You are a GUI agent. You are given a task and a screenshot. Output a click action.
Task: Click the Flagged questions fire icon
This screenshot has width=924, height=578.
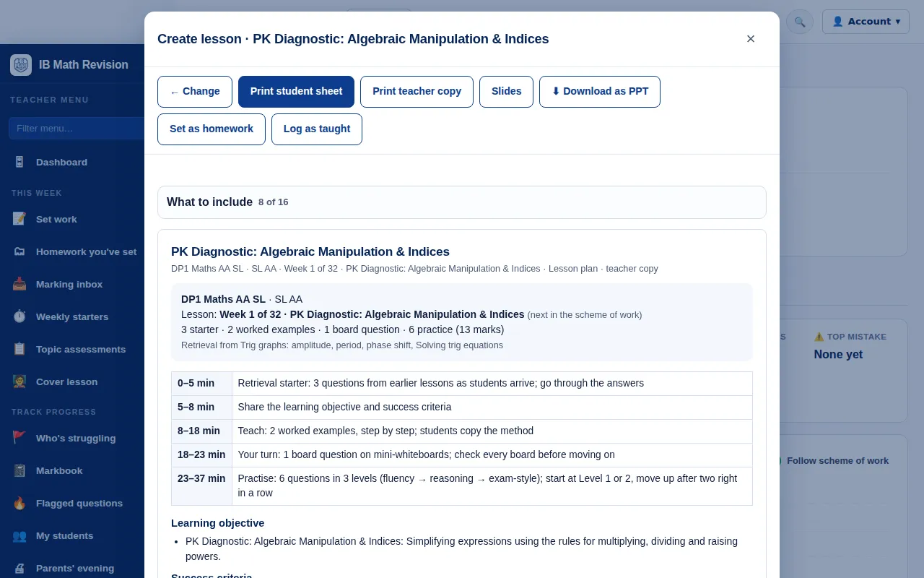(x=19, y=503)
